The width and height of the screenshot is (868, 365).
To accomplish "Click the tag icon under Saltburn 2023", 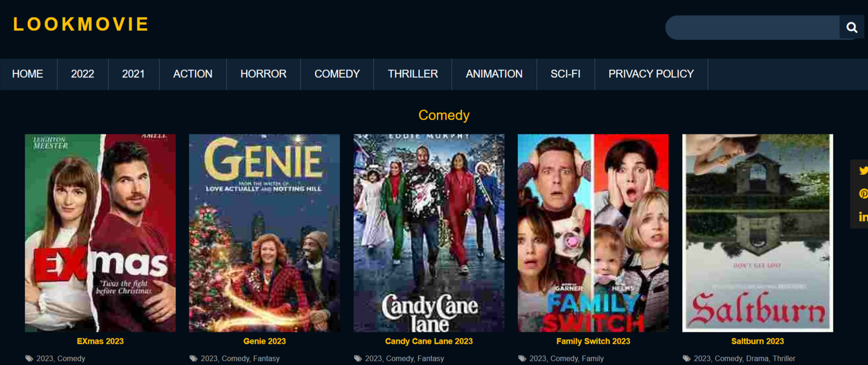I will coord(687,358).
